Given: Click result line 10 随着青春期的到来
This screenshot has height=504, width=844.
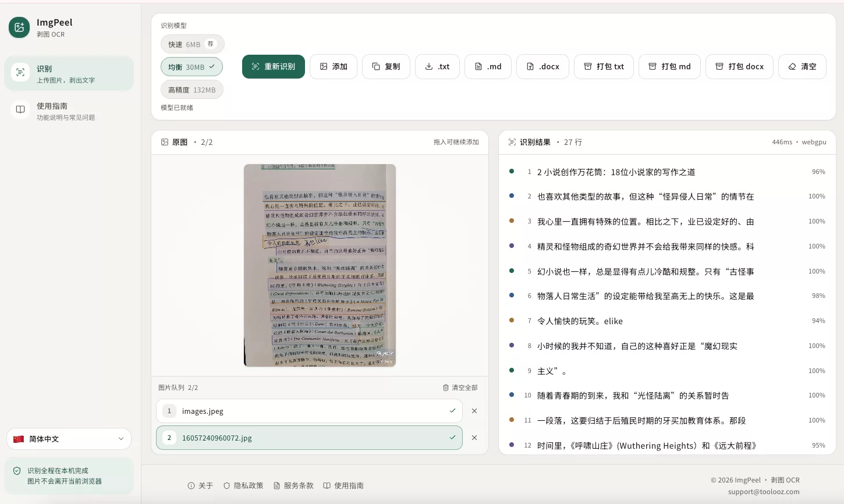Looking at the screenshot, I should [x=667, y=395].
